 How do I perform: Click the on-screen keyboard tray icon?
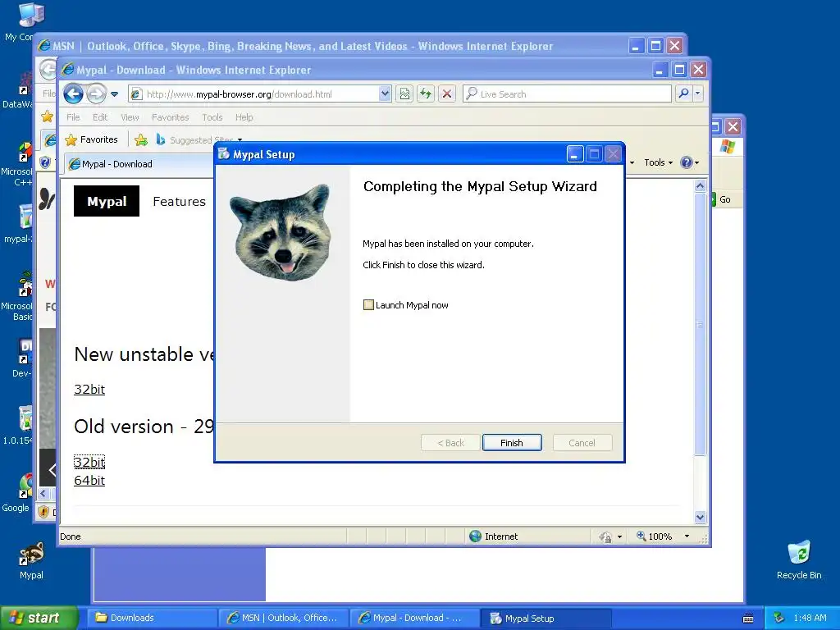click(x=748, y=619)
